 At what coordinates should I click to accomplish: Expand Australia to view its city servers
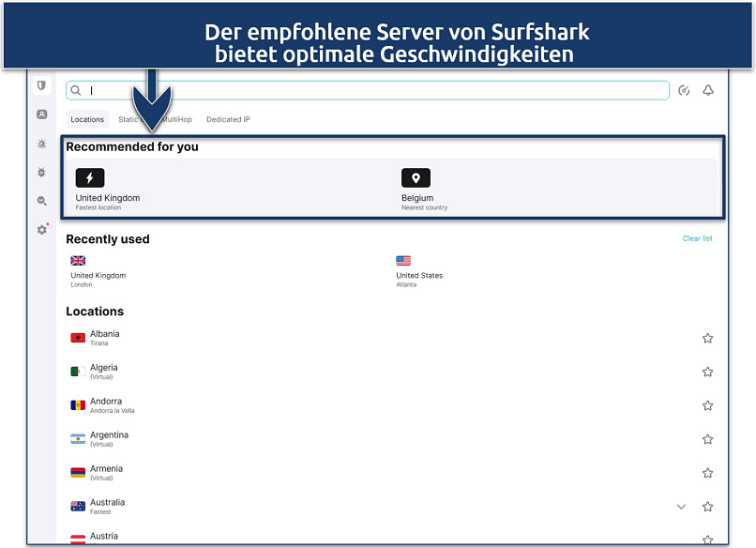[x=681, y=506]
